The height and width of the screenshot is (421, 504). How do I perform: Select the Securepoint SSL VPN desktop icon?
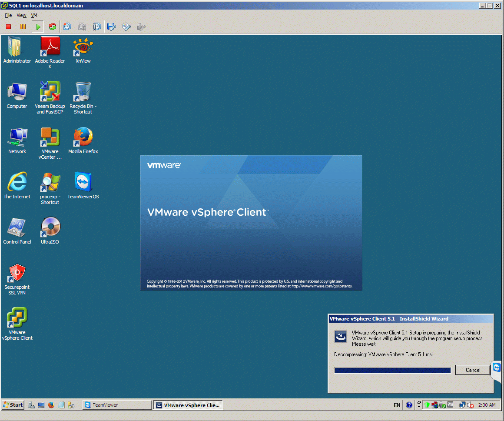tap(17, 279)
